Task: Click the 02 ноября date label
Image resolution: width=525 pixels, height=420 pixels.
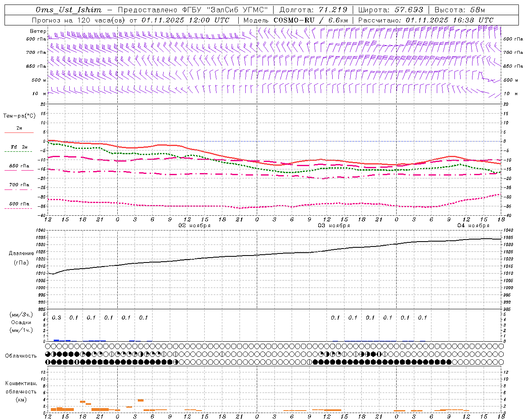Action: pos(194,226)
